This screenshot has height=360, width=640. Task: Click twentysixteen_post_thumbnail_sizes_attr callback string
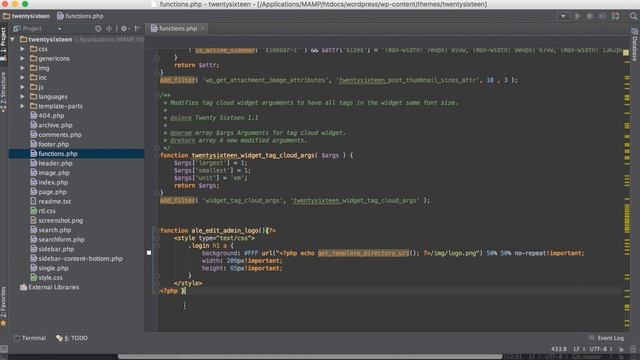[408, 80]
